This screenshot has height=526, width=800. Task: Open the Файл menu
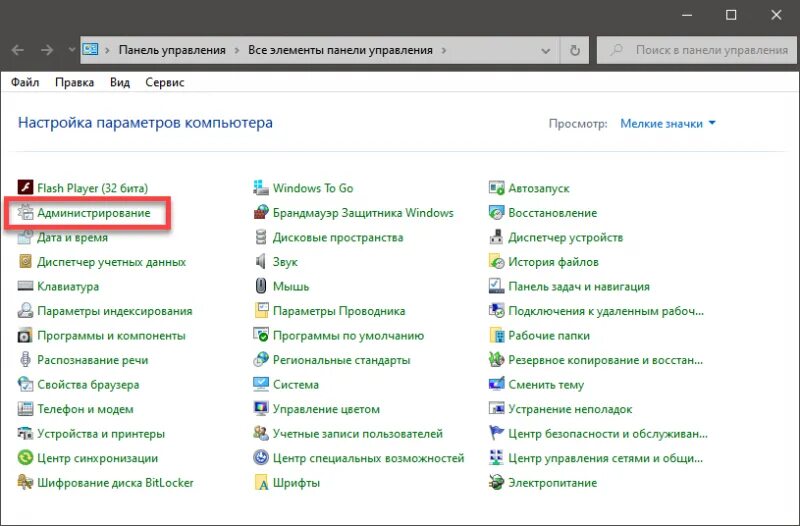pos(25,82)
